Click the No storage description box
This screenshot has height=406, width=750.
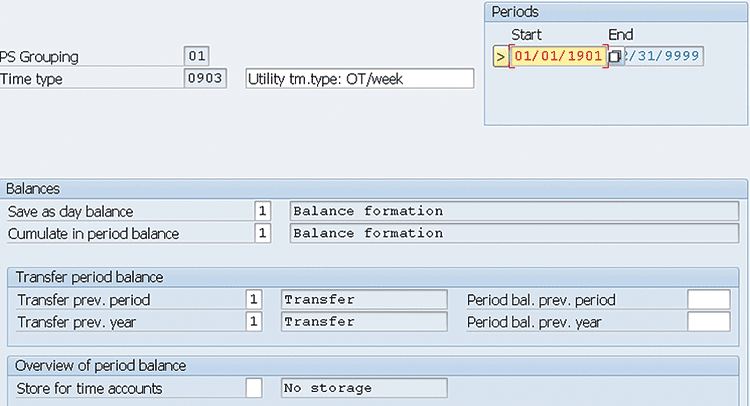tap(362, 387)
